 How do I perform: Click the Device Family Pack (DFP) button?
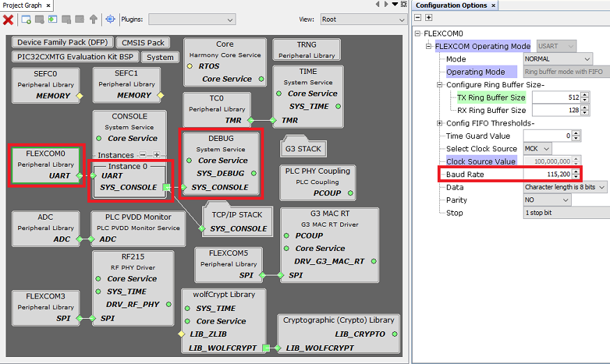(63, 43)
